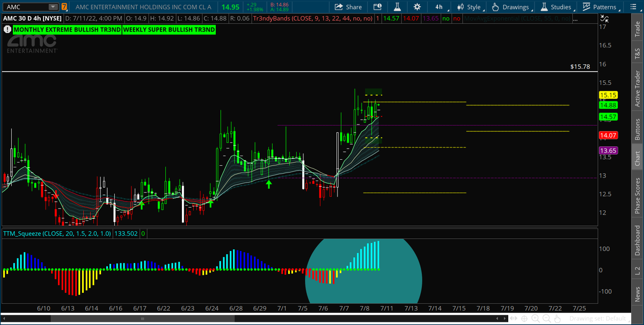
Task: Open the Patterns menu
Action: pyautogui.click(x=600, y=7)
